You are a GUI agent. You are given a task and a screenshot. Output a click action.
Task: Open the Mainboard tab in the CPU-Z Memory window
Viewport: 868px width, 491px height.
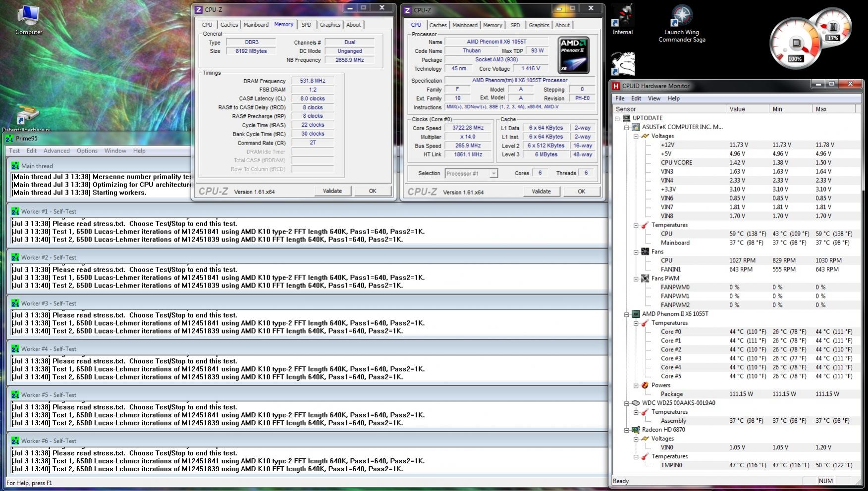tap(256, 25)
